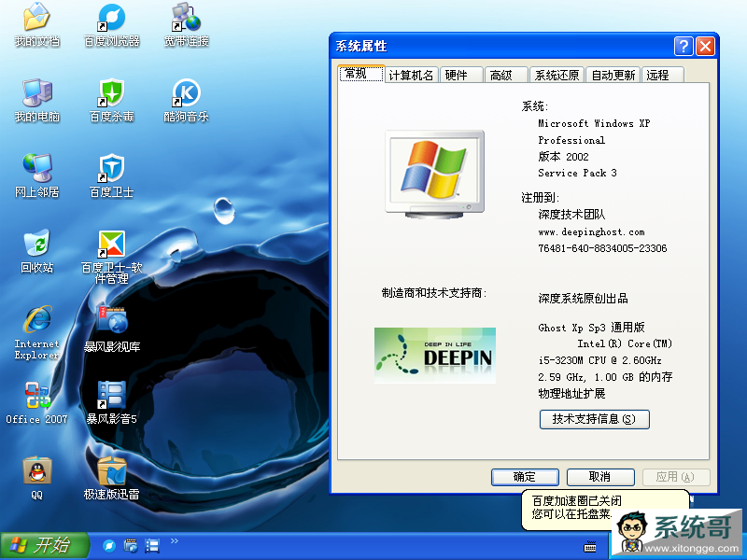Open the 开始 Start menu

pos(44,546)
